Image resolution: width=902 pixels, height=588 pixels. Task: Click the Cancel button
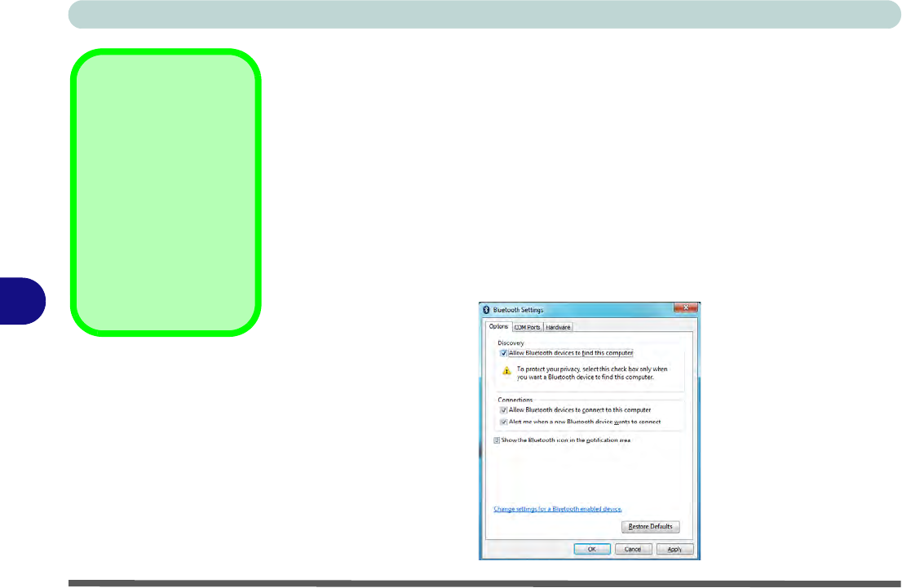634,550
